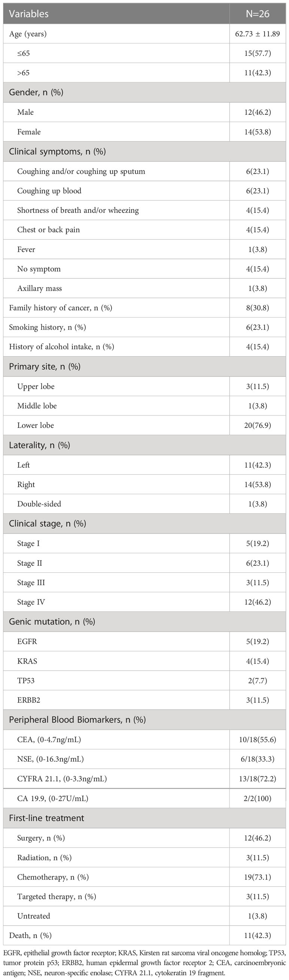Click the Stage IV row label

(31, 602)
